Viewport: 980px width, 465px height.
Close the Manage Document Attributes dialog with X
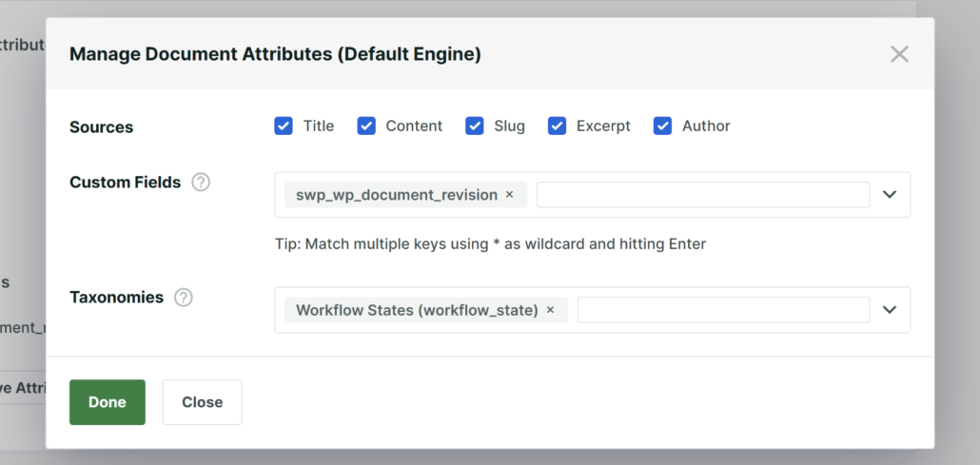(899, 54)
